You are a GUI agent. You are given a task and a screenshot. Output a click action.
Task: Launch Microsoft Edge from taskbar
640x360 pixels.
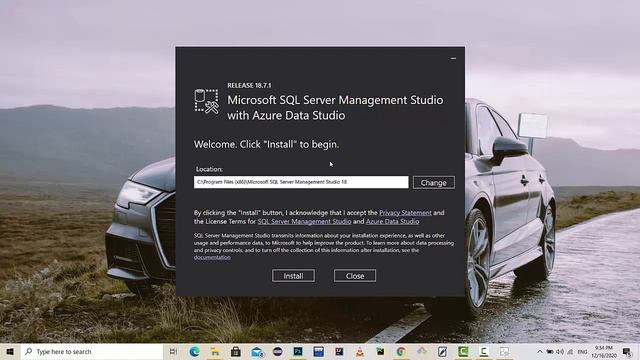pyautogui.click(x=194, y=351)
